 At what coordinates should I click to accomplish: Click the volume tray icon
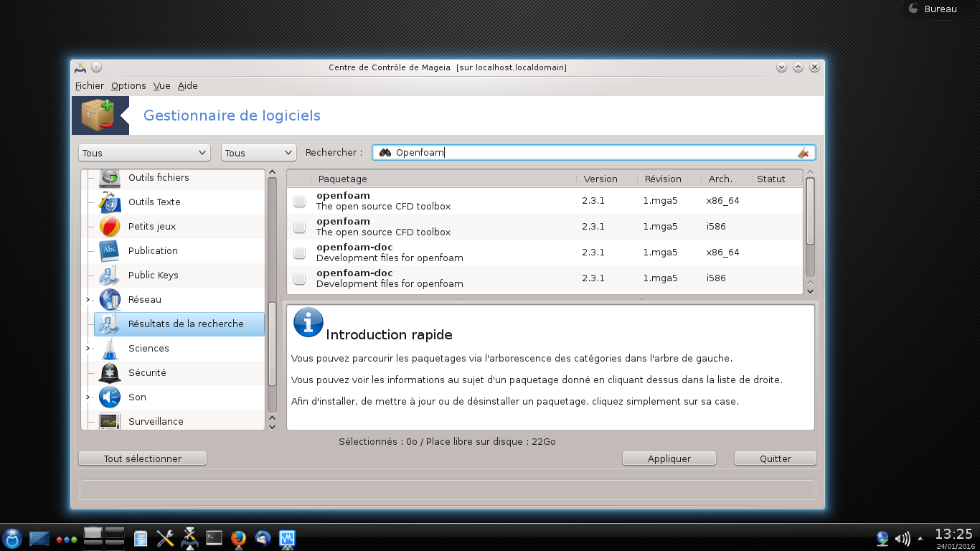coord(903,538)
